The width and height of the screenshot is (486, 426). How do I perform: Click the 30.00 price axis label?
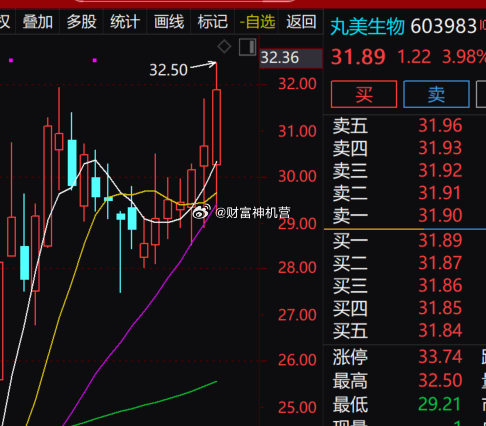[x=297, y=176]
